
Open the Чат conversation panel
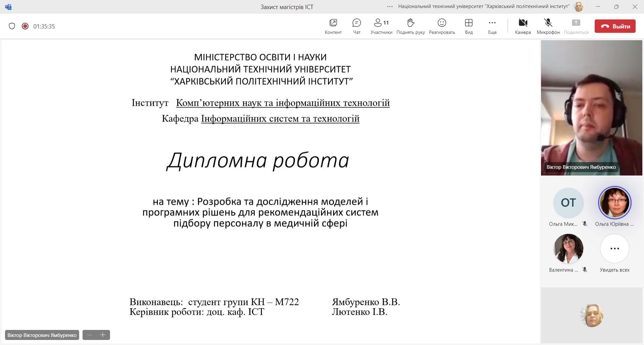point(357,26)
